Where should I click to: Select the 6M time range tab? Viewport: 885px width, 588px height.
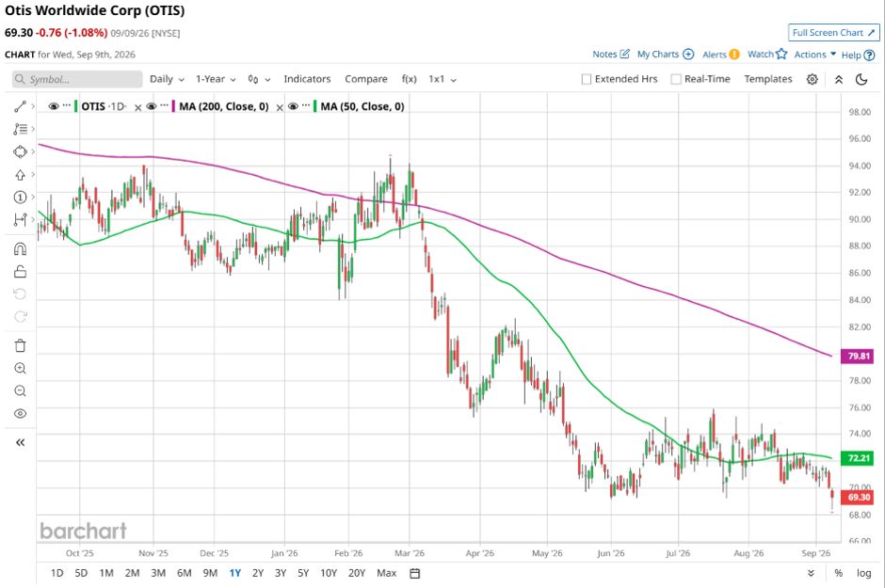184,573
